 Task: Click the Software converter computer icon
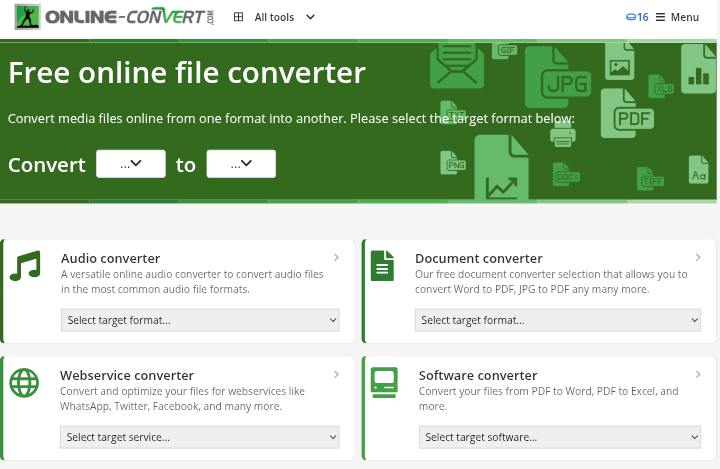pos(384,383)
